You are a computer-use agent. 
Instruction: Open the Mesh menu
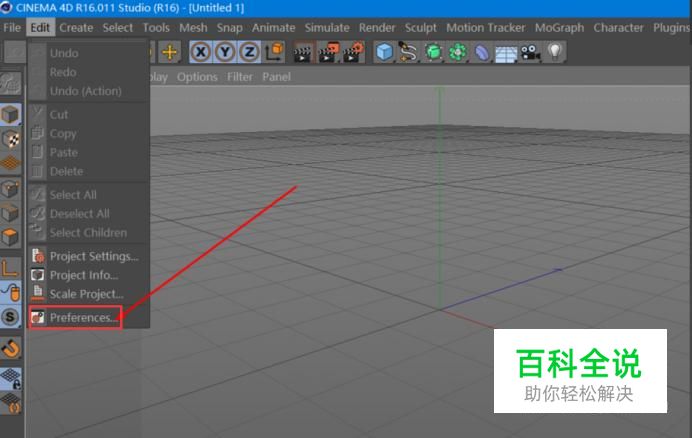193,27
